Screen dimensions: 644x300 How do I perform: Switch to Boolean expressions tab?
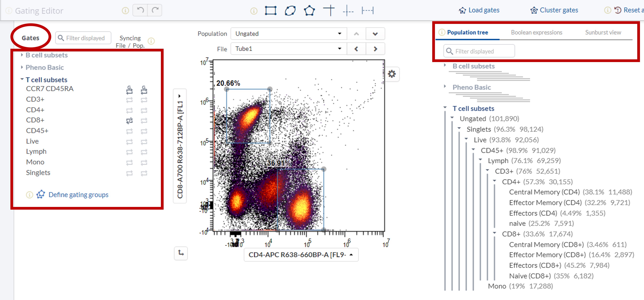pyautogui.click(x=536, y=33)
